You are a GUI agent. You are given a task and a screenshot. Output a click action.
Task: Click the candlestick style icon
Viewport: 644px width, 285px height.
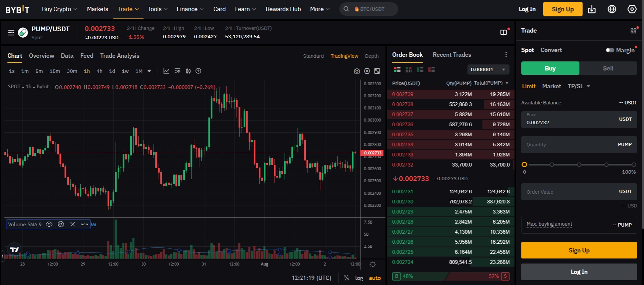188,71
